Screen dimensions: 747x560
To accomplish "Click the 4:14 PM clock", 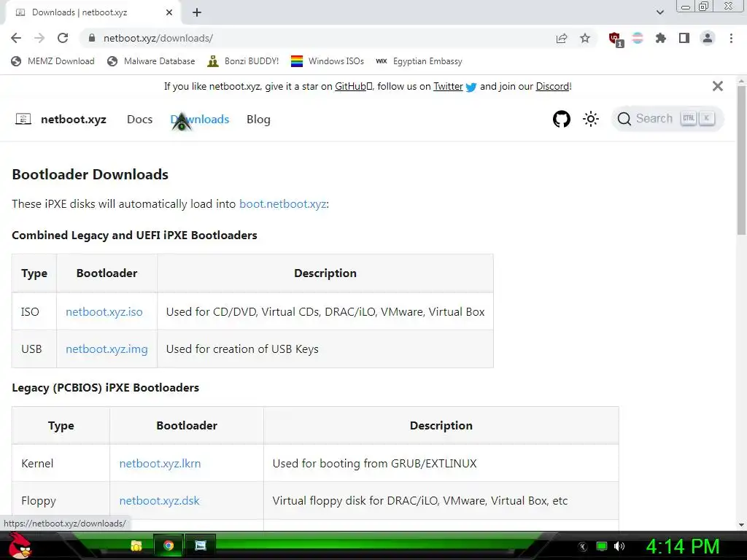I will pyautogui.click(x=683, y=546).
